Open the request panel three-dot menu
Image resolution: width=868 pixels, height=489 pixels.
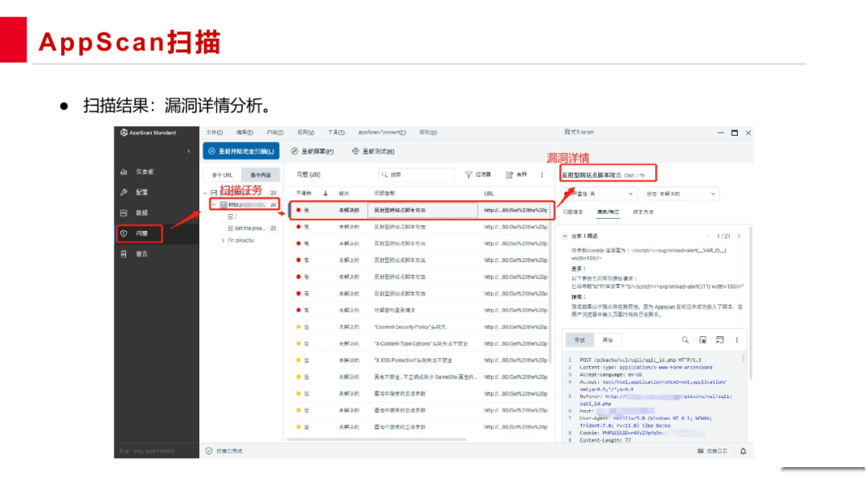[737, 339]
